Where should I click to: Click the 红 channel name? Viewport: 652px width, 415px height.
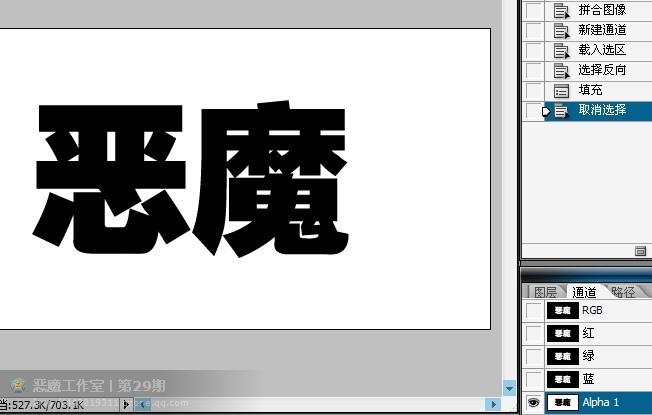coord(588,333)
